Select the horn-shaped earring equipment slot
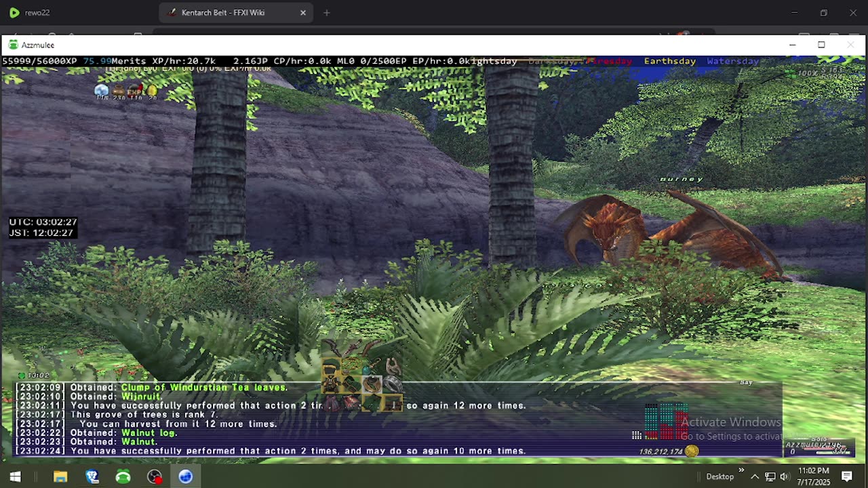Screen dimensions: 868x488 [x=392, y=367]
